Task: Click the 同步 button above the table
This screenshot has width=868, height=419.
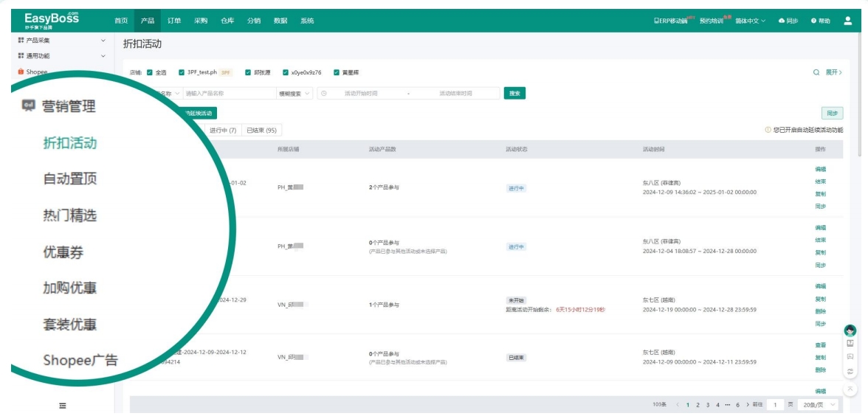Action: click(x=832, y=114)
